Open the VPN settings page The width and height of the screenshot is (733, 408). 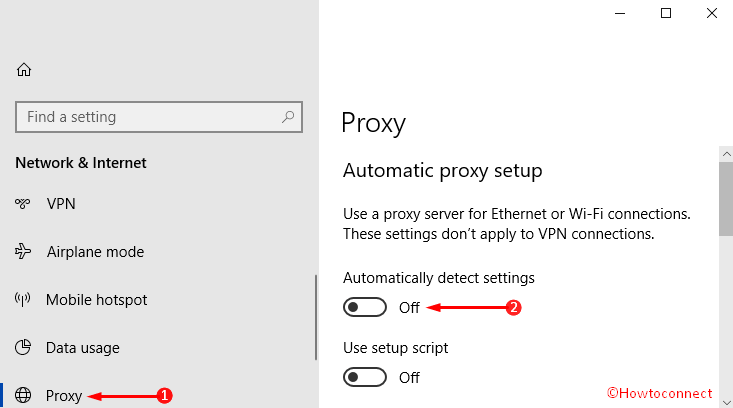pos(61,204)
